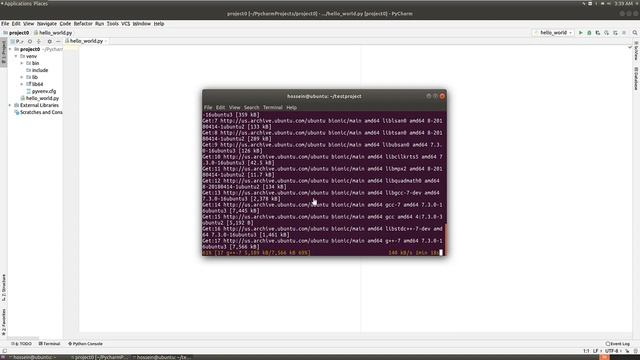This screenshot has width=640, height=360.
Task: Collapse the venv folder arrow
Action: coord(16,56)
